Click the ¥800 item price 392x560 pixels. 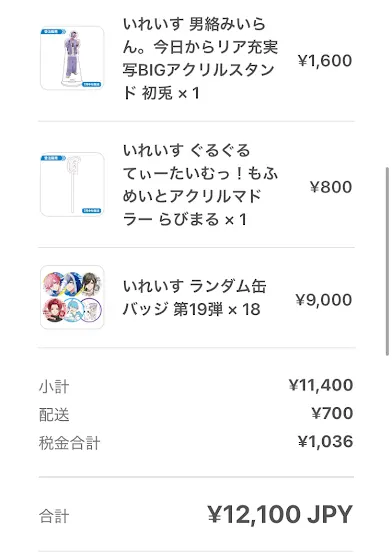pyautogui.click(x=331, y=187)
